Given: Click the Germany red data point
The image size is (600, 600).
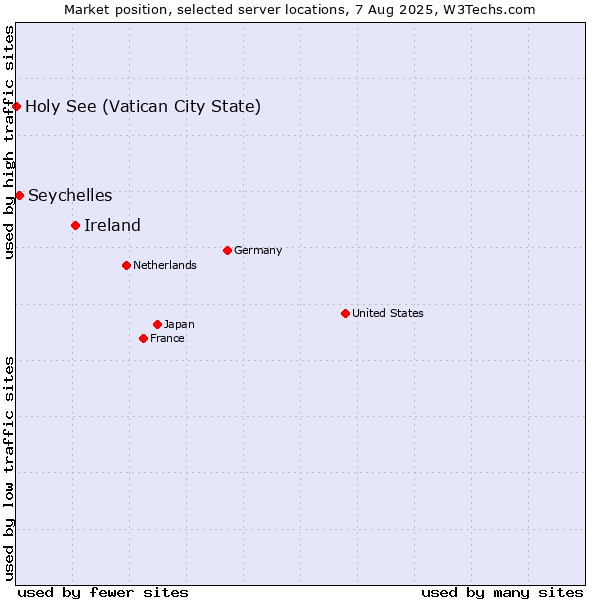Looking at the screenshot, I should (227, 251).
